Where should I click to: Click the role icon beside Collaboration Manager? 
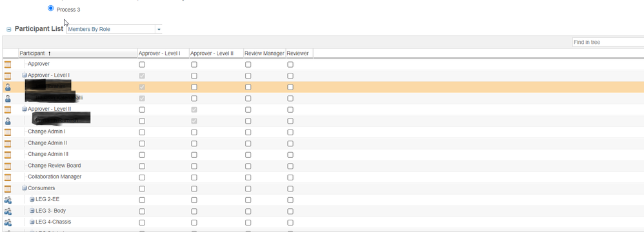click(7, 177)
